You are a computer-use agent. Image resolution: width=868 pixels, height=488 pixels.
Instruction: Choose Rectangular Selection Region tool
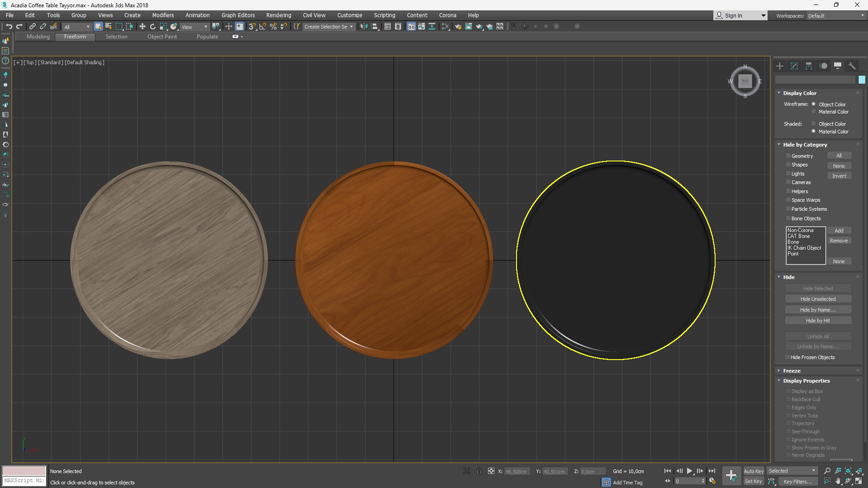119,27
